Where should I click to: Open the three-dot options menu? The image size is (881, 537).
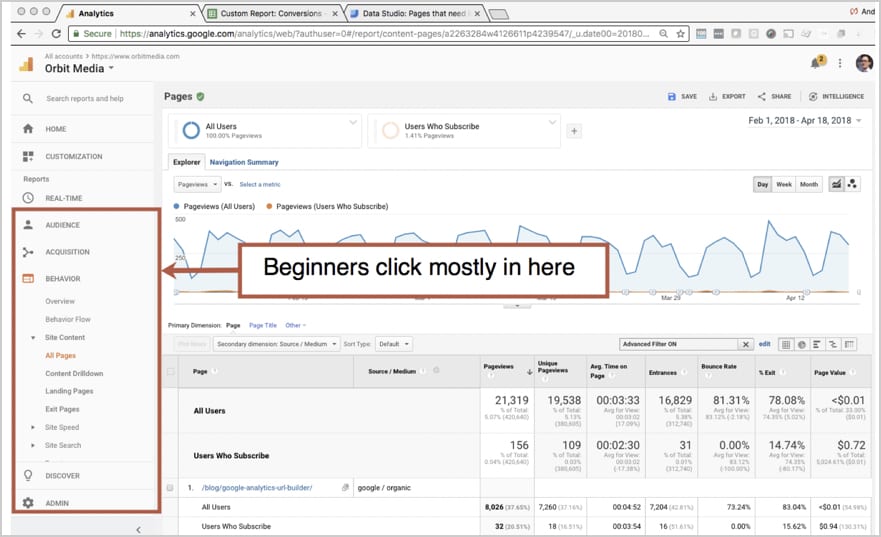point(840,63)
